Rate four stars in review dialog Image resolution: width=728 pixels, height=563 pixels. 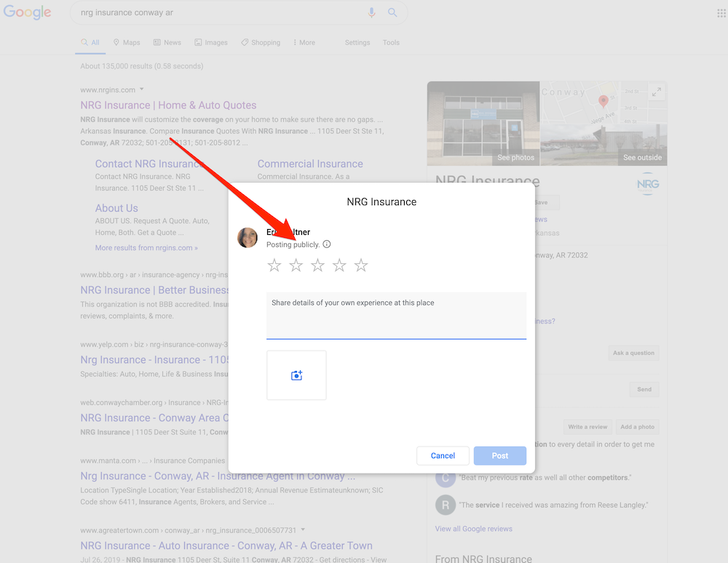click(x=339, y=265)
